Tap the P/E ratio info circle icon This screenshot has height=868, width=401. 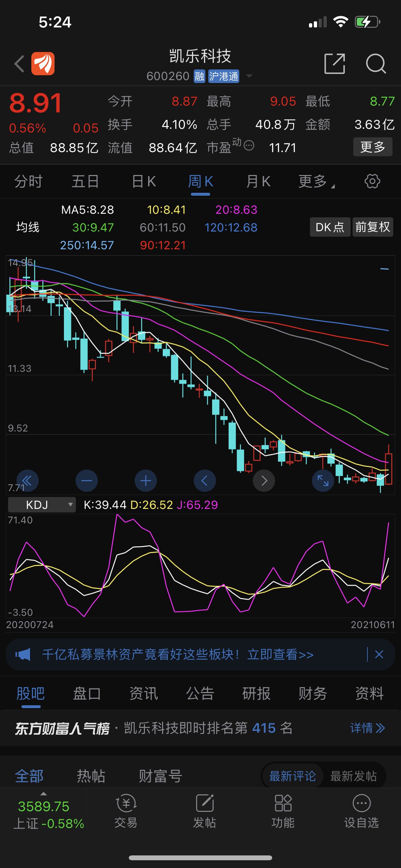249,146
